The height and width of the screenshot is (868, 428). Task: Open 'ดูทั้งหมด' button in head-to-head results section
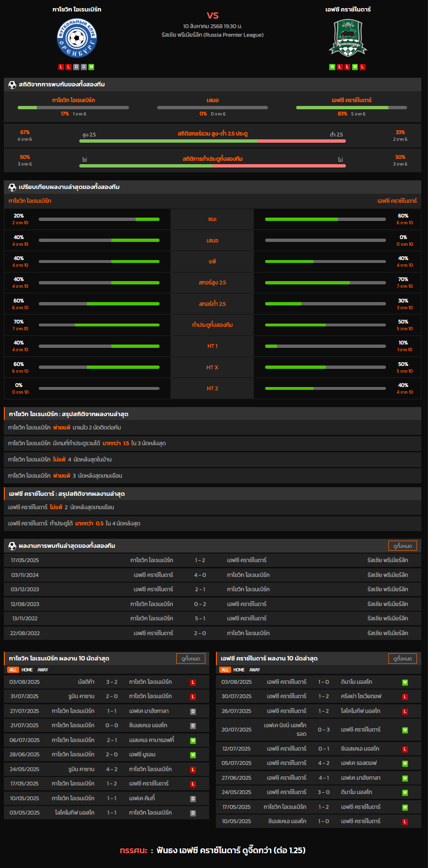403,546
